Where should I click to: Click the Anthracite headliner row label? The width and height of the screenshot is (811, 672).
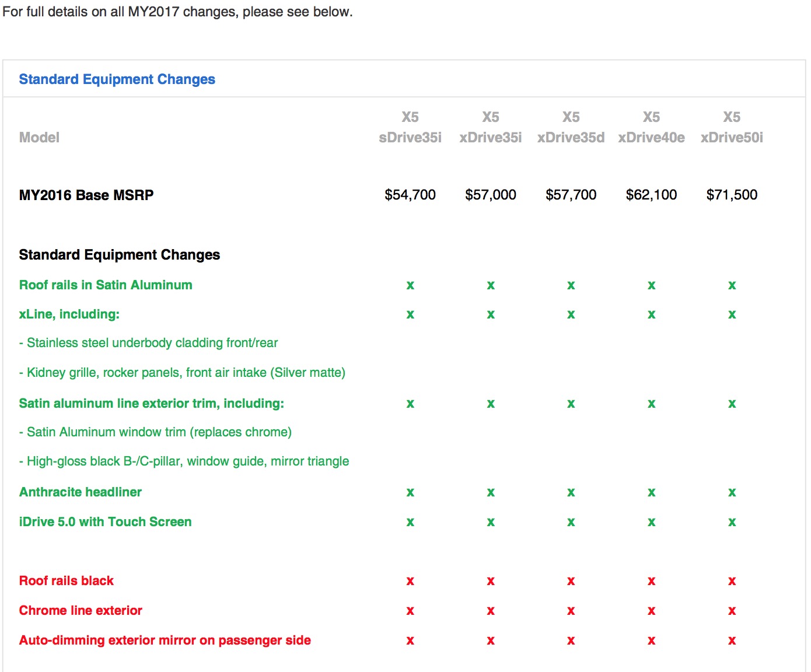point(81,492)
